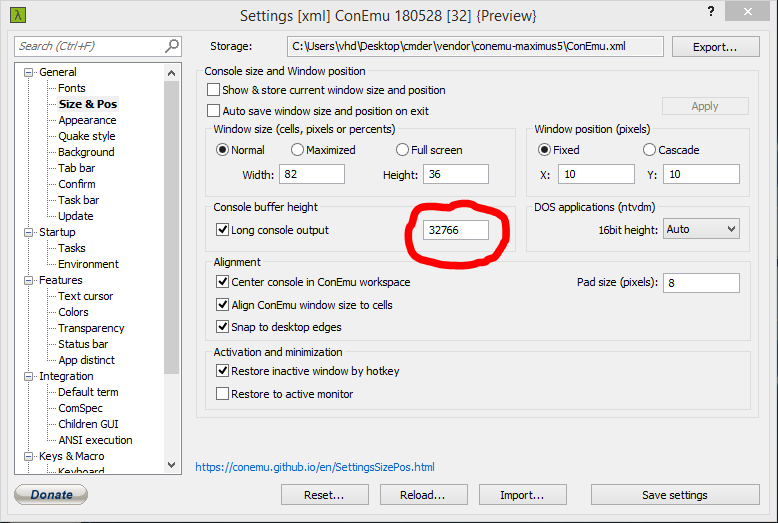Screen dimensions: 778x523
Task: Click the X position input field
Action: pyautogui.click(x=596, y=174)
